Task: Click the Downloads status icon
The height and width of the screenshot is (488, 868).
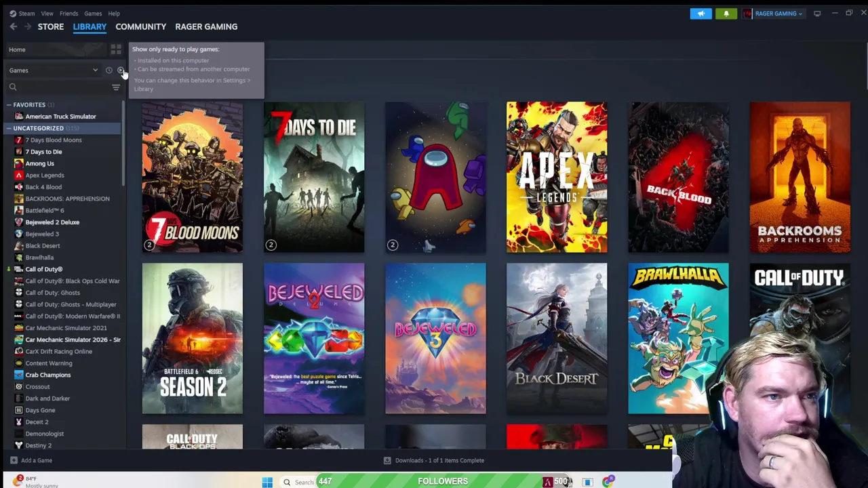Action: coord(387,460)
